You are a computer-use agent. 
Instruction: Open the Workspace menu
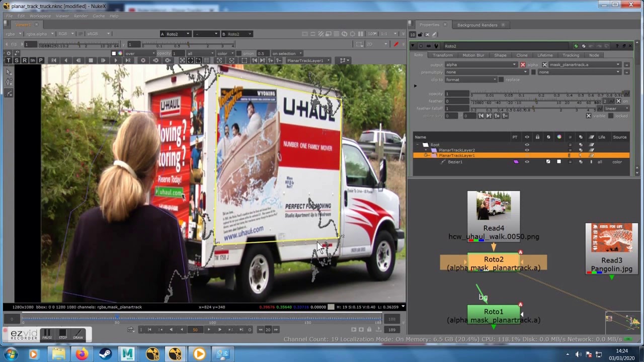click(x=40, y=16)
